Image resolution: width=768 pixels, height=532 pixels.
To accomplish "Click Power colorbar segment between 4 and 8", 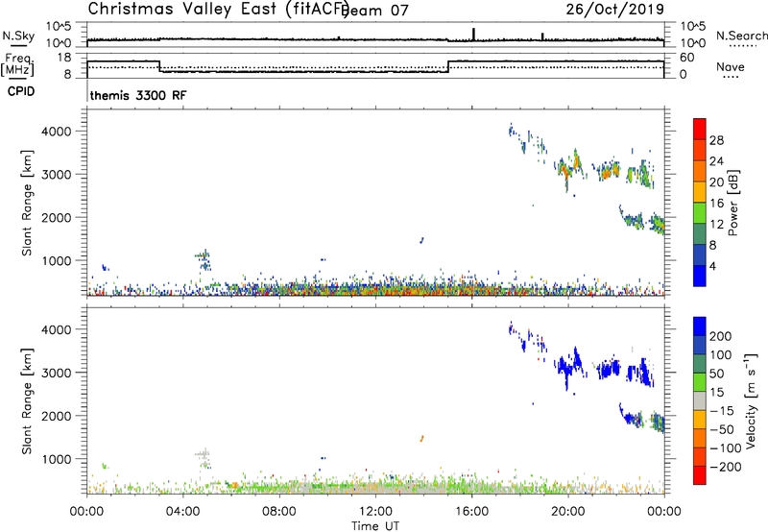I will point(700,254).
